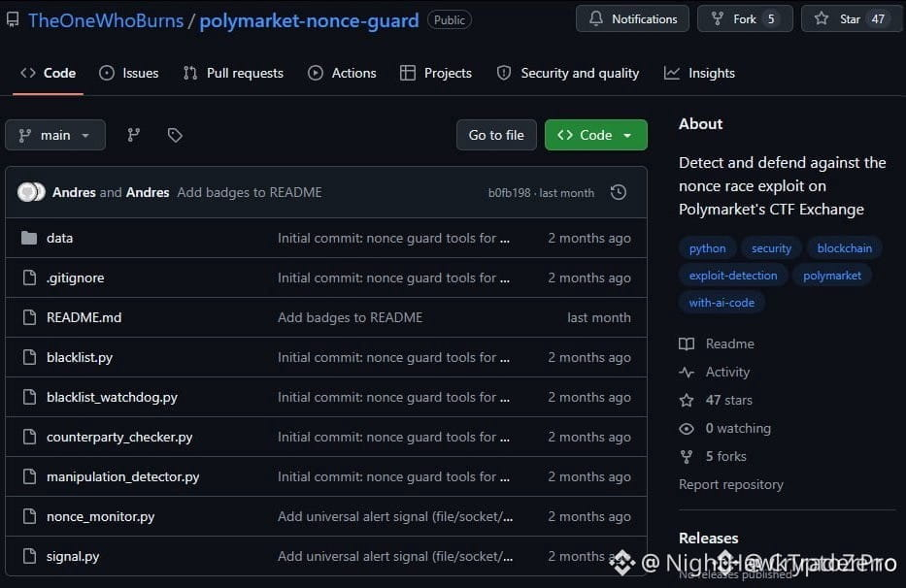Expand the green Code dropdown button

[595, 135]
